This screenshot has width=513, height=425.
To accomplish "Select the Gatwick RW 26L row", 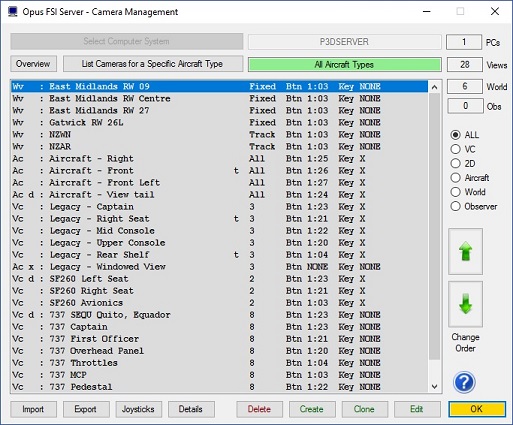I will click(x=220, y=123).
